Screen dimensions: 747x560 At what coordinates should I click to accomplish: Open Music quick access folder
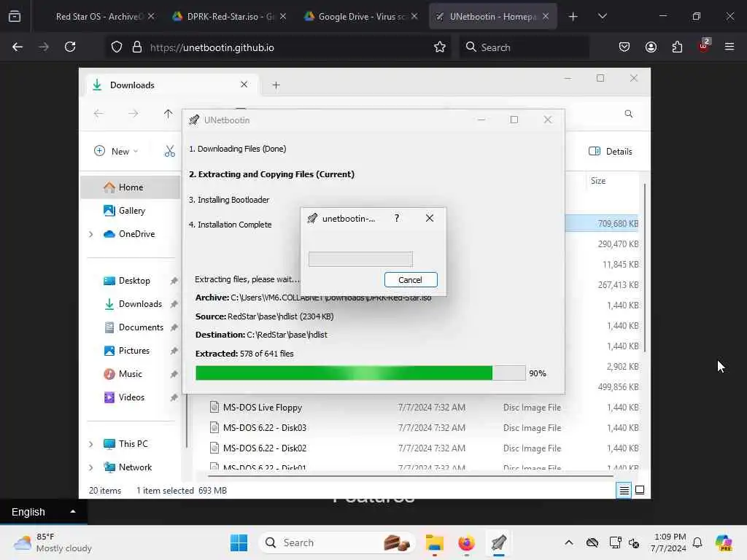click(130, 374)
